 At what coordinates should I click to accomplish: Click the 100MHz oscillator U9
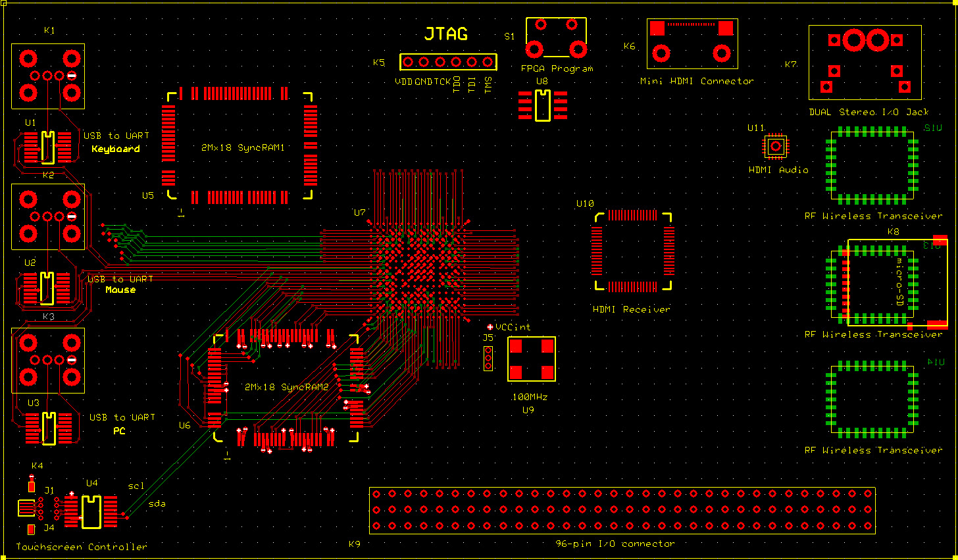(532, 359)
